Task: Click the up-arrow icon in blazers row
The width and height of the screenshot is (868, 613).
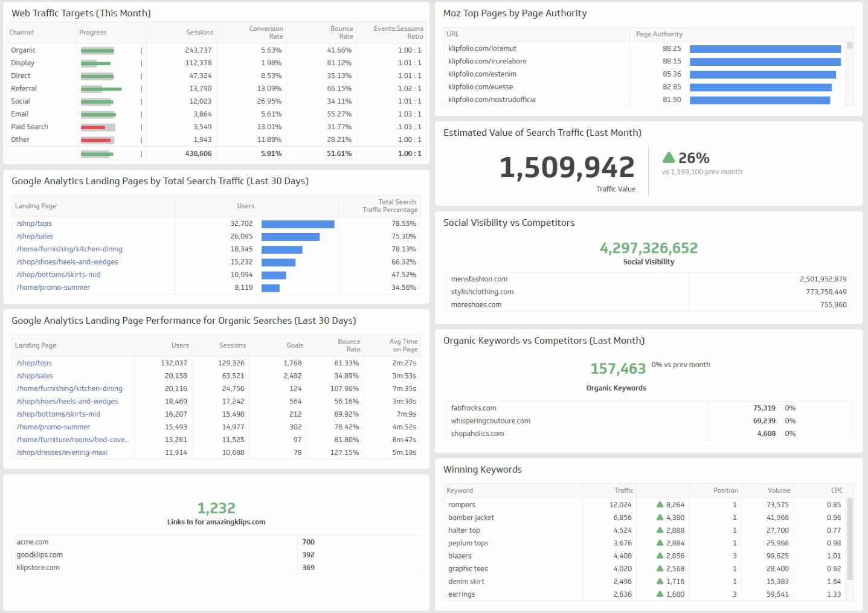Action: coord(660,556)
